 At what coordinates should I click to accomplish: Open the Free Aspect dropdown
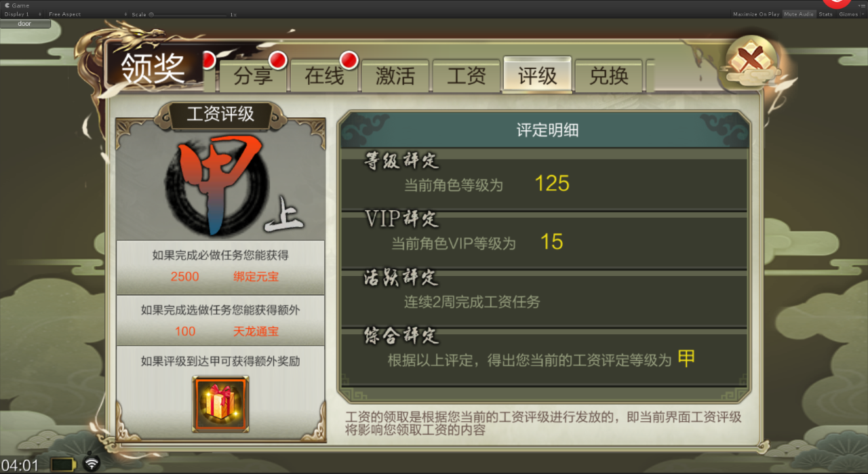pyautogui.click(x=87, y=14)
